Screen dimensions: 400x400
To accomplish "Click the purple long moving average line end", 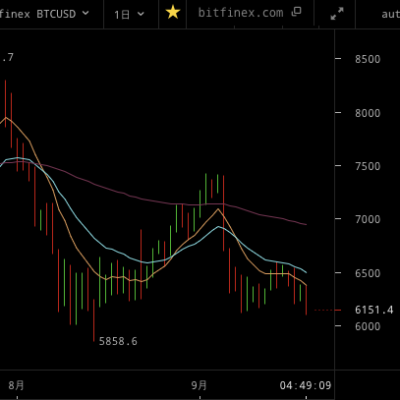I will tap(306, 224).
